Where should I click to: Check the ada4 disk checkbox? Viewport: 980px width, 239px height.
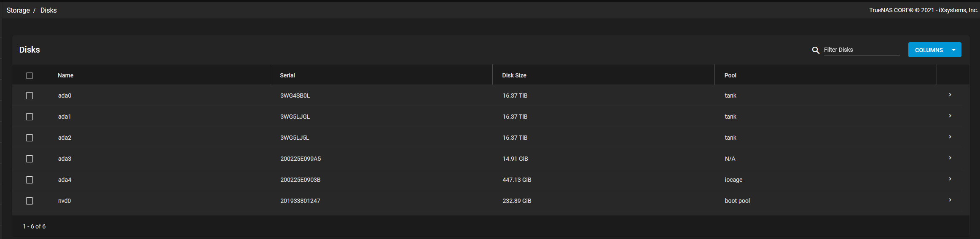click(x=30, y=180)
